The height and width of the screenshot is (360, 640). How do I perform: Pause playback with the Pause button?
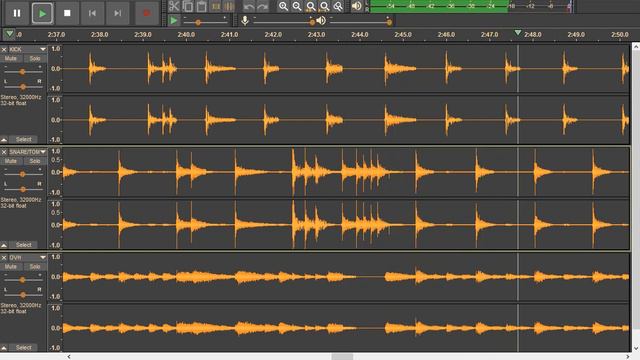coord(17,13)
